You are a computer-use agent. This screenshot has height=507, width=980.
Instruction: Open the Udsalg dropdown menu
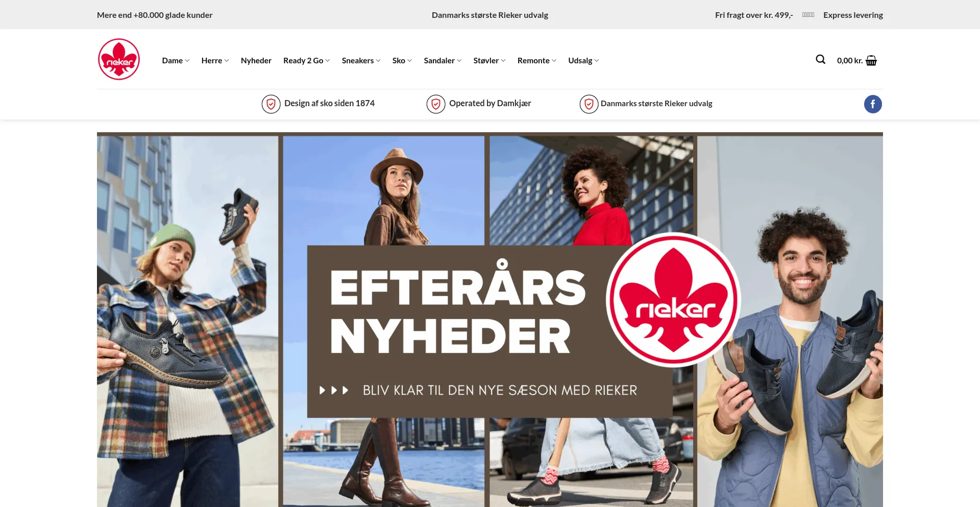click(583, 60)
